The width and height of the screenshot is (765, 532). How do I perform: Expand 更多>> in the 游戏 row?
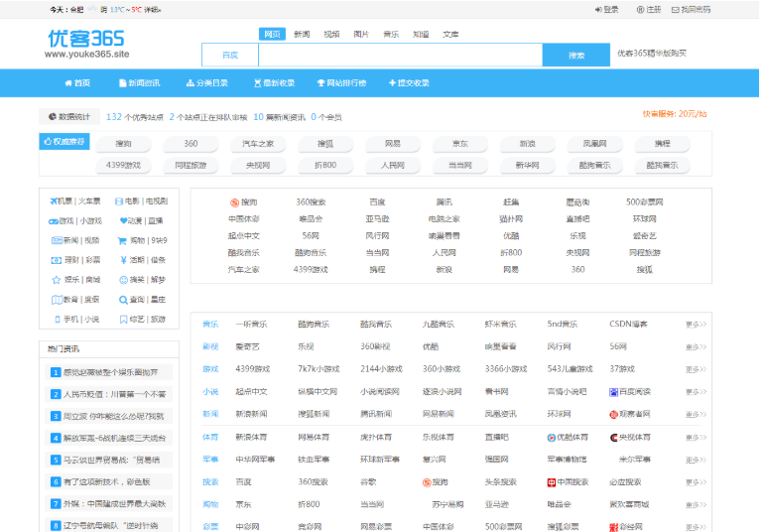(696, 369)
